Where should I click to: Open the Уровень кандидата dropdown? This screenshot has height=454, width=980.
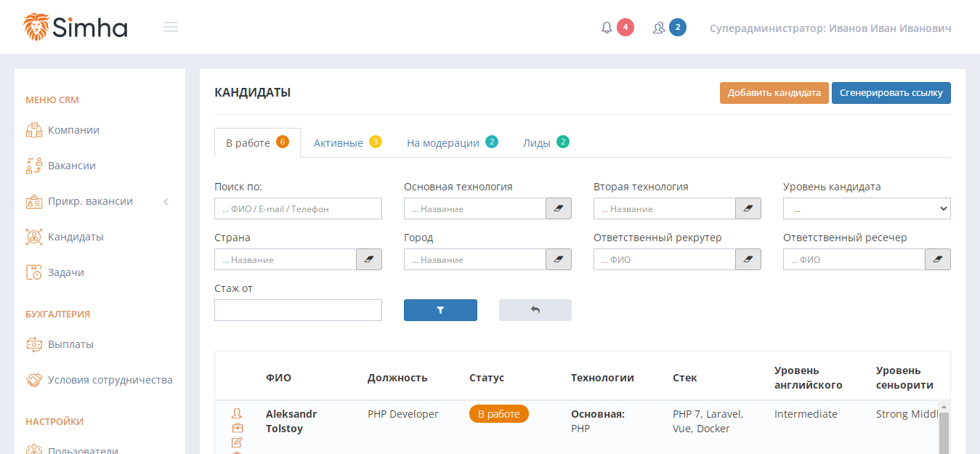(x=866, y=208)
